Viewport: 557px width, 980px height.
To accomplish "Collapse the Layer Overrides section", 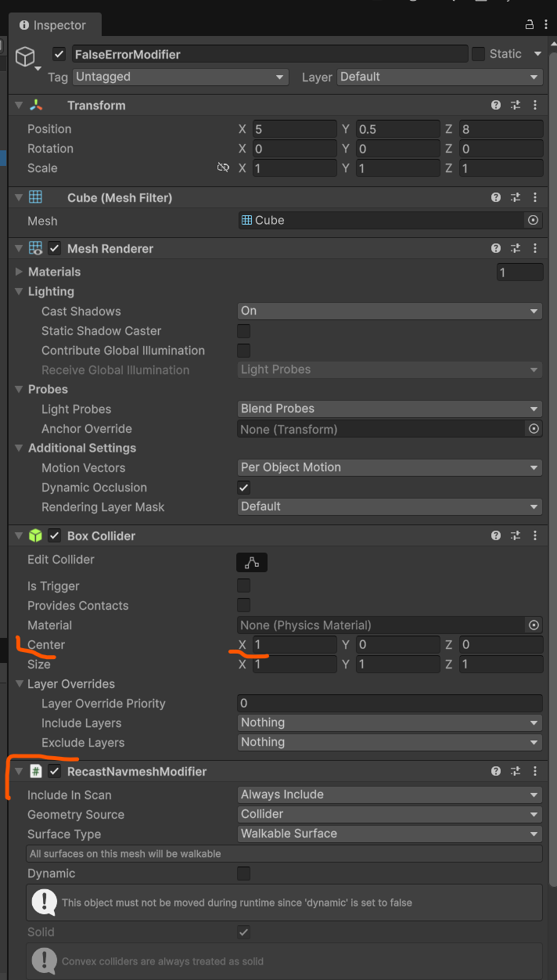I will pos(20,684).
